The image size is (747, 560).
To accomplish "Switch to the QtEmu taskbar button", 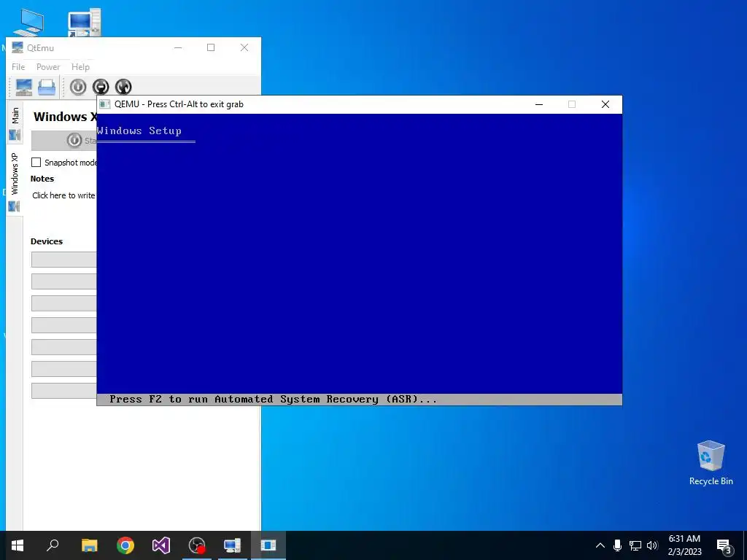I will [x=233, y=545].
